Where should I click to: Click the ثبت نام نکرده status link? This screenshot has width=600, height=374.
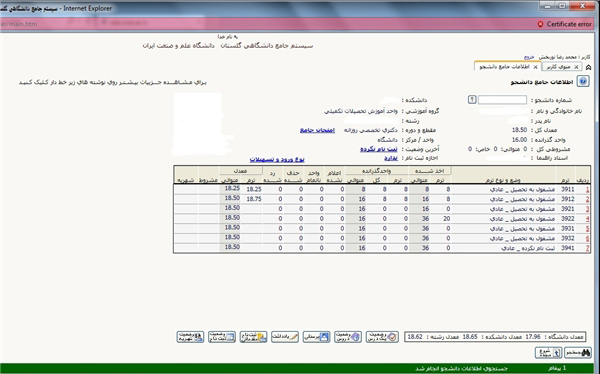click(379, 149)
